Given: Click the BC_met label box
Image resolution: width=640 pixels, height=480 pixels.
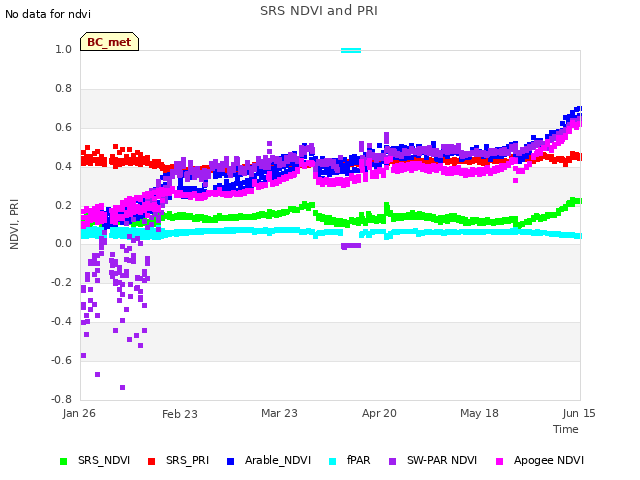Looking at the screenshot, I should [x=109, y=42].
